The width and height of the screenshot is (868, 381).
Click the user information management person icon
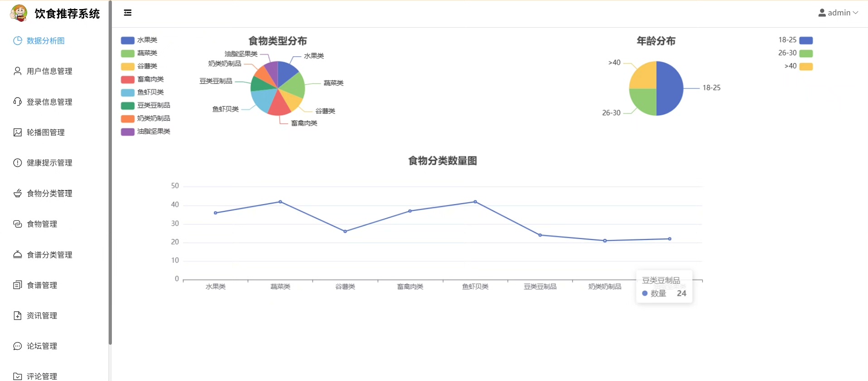click(17, 71)
